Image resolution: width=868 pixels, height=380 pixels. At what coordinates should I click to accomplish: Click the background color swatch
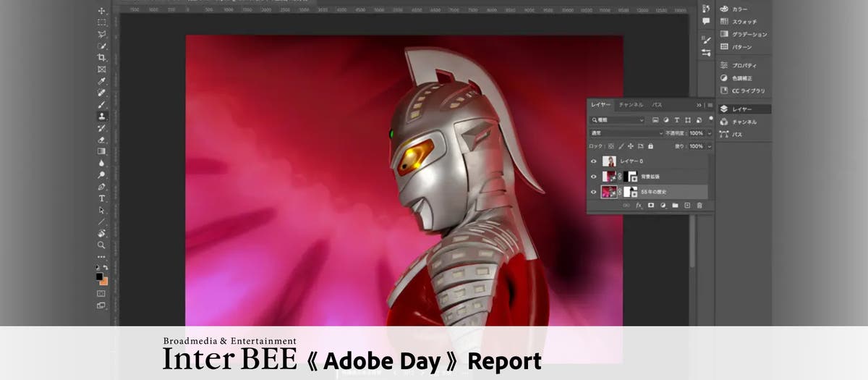pyautogui.click(x=105, y=282)
